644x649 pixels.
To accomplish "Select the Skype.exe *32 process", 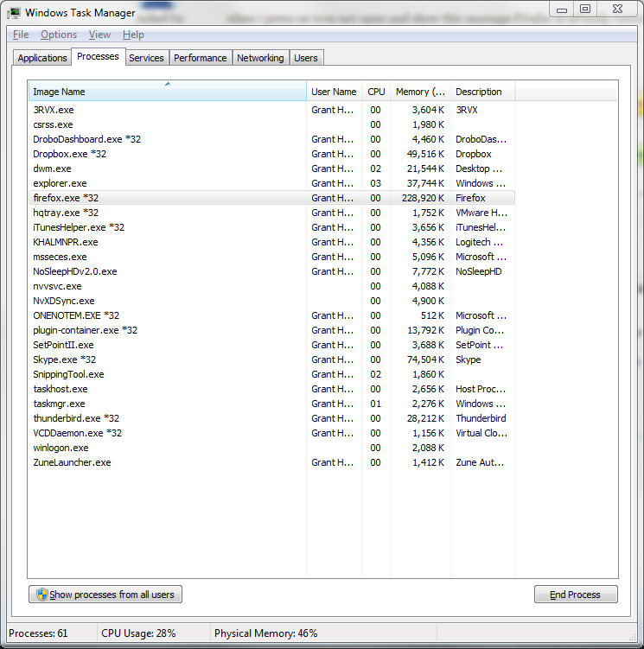I will coord(271,359).
